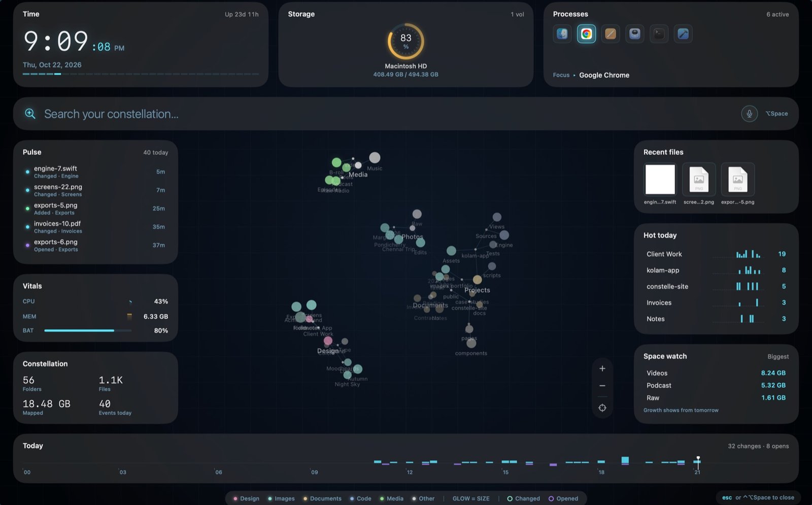Select kolam-app in Hot today
812x505 pixels.
tap(716, 270)
